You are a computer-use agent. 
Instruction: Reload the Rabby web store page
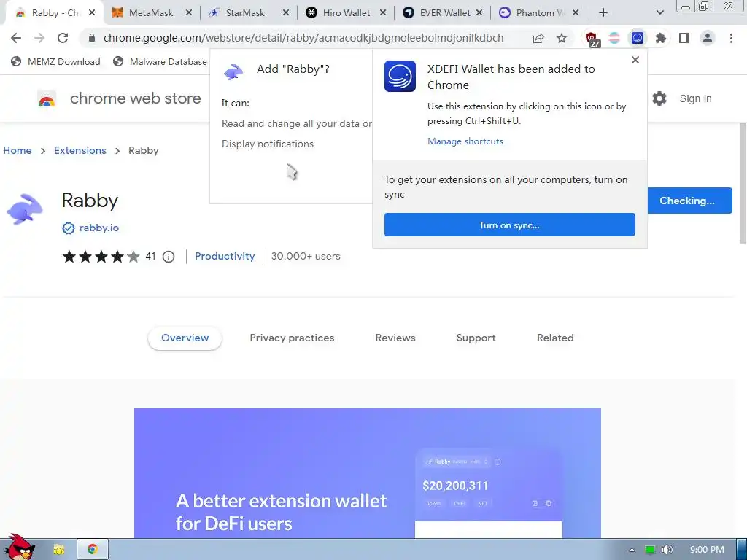click(x=63, y=38)
